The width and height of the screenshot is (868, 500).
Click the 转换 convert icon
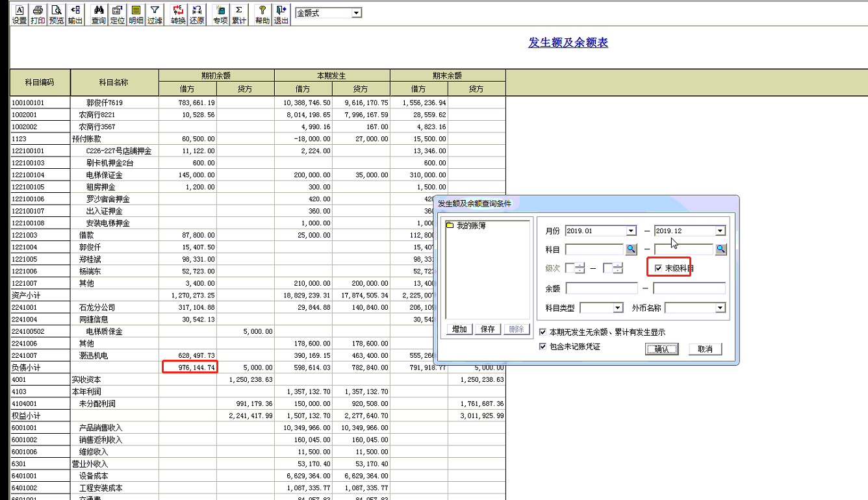[178, 14]
